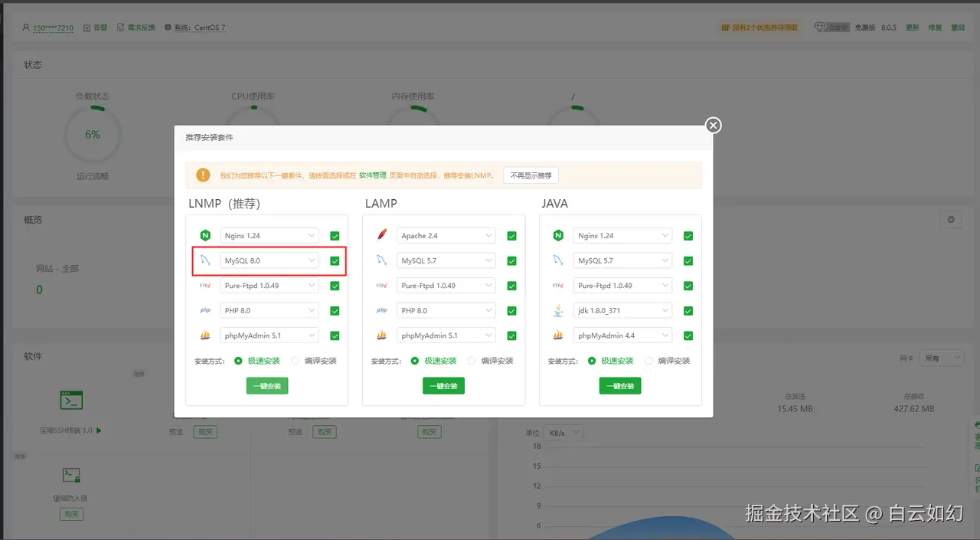The width and height of the screenshot is (980, 540).
Task: Open the 软件管理 link in banner
Action: 373,175
